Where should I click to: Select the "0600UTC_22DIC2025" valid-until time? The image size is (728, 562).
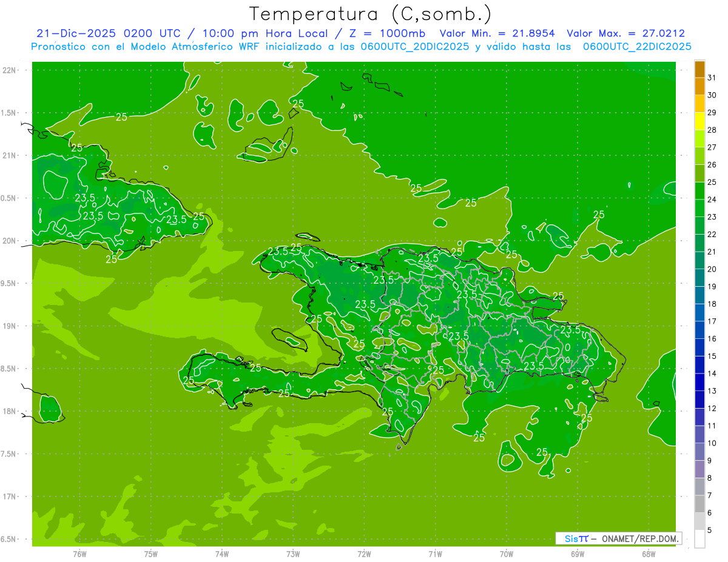[637, 47]
